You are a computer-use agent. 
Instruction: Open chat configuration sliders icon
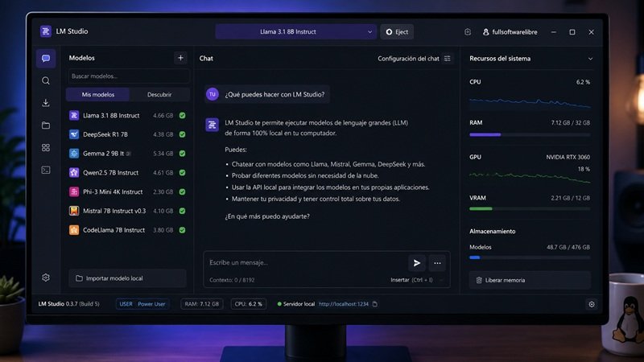448,59
